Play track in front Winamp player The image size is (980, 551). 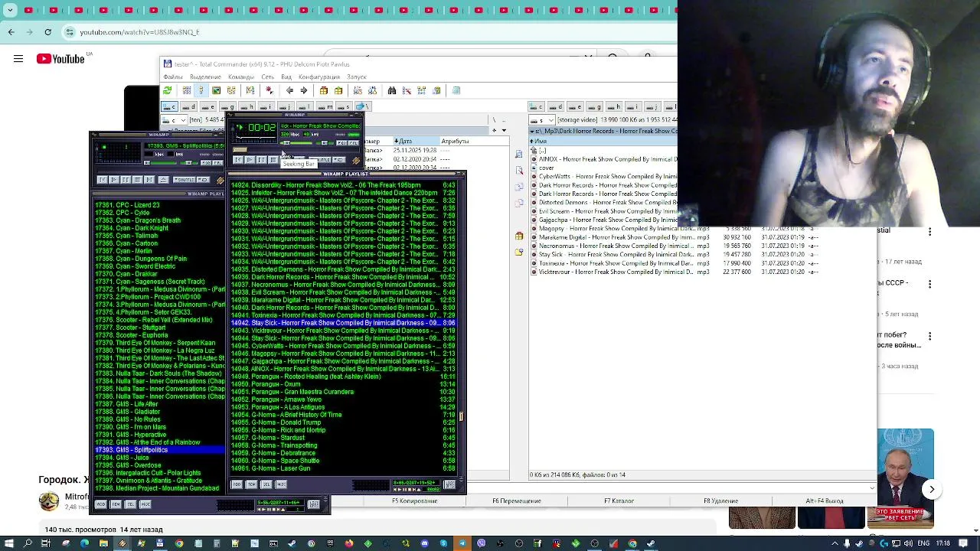pyautogui.click(x=250, y=160)
